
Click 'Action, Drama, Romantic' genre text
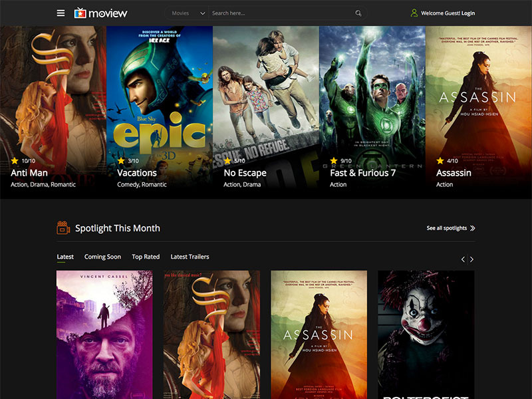coord(43,185)
